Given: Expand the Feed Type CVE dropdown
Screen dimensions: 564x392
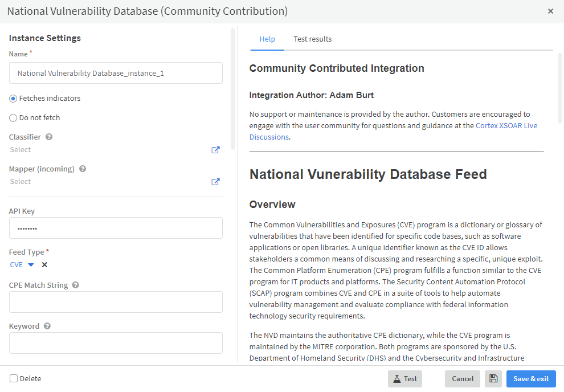Looking at the screenshot, I should click(31, 265).
